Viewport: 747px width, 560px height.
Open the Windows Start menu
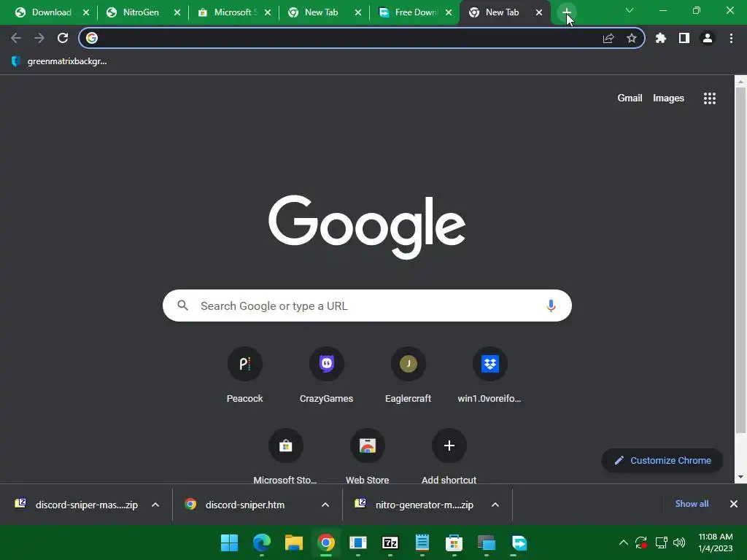229,542
